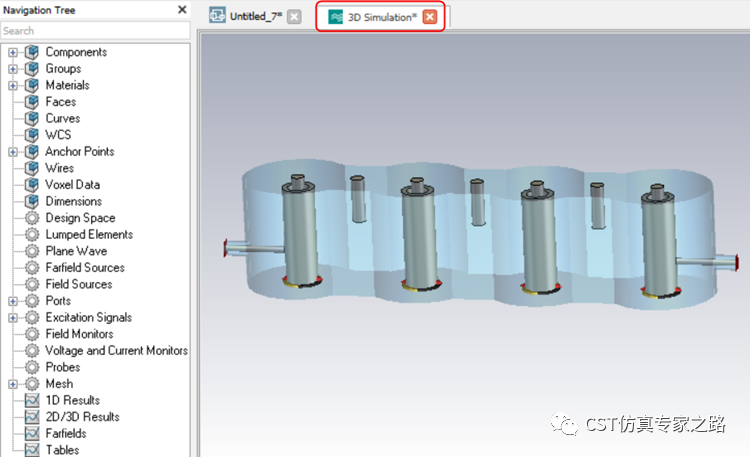
Task: Click the Wires folder icon
Action: (x=32, y=168)
